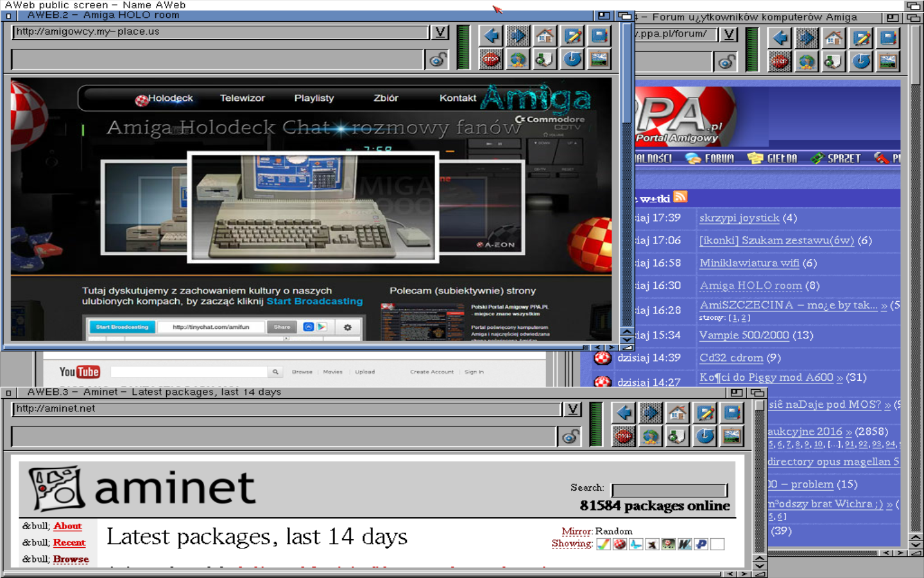Viewport: 924px width, 578px height.
Task: Reload the Aminet page in AWEB.3
Action: tap(705, 437)
